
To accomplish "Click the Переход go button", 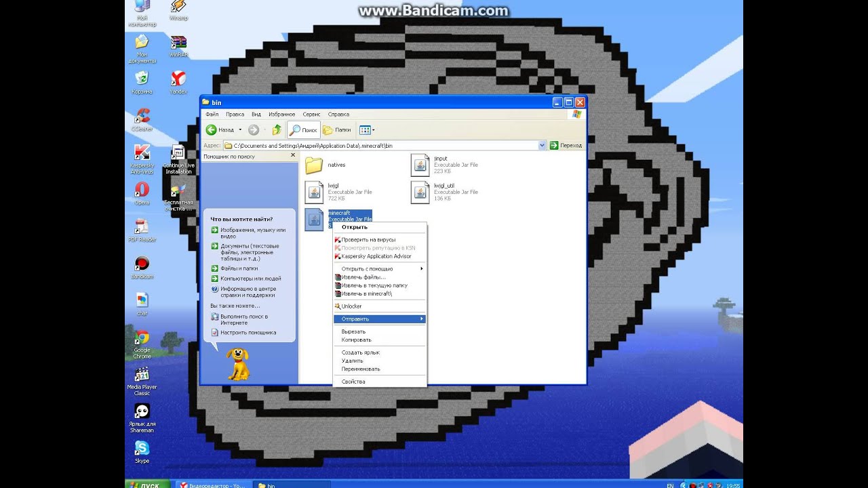I will point(566,145).
